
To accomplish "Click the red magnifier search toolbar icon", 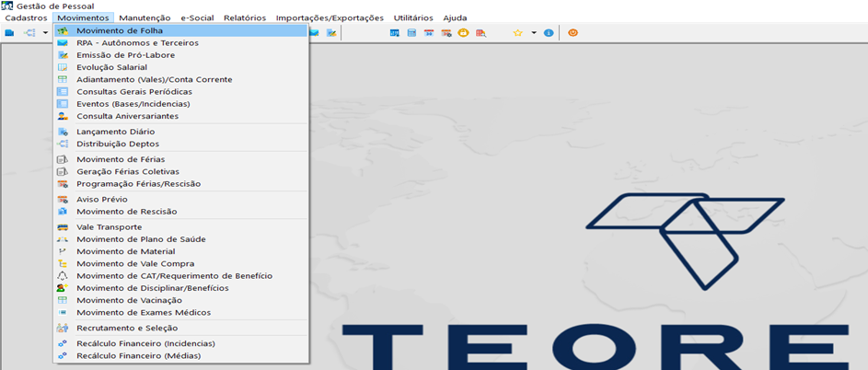I will point(480,33).
